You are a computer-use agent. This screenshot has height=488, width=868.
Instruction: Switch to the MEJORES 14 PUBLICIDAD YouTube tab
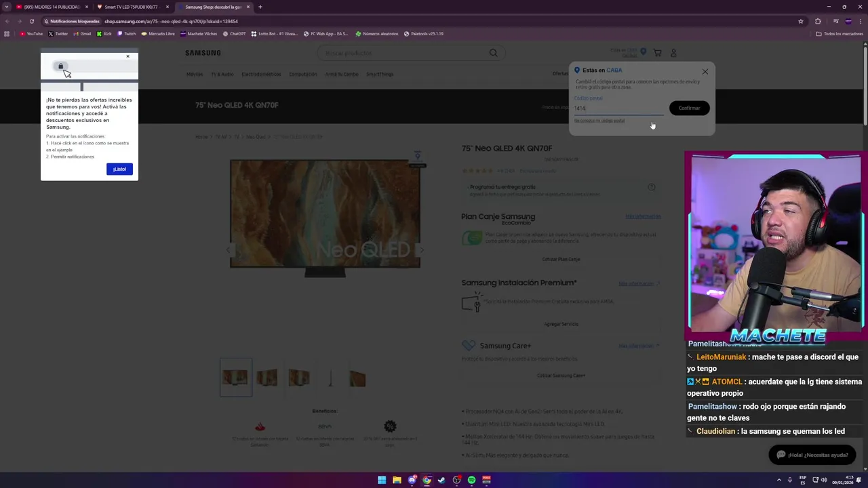point(53,7)
